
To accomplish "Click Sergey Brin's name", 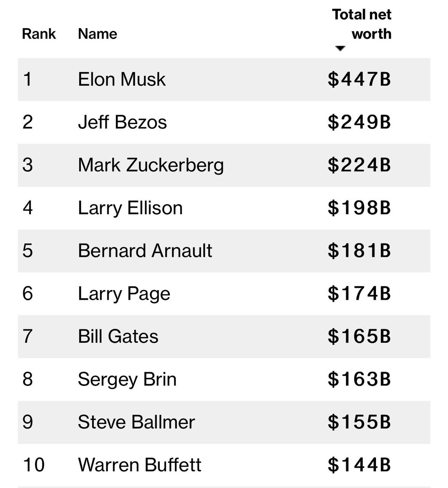I will [x=127, y=379].
